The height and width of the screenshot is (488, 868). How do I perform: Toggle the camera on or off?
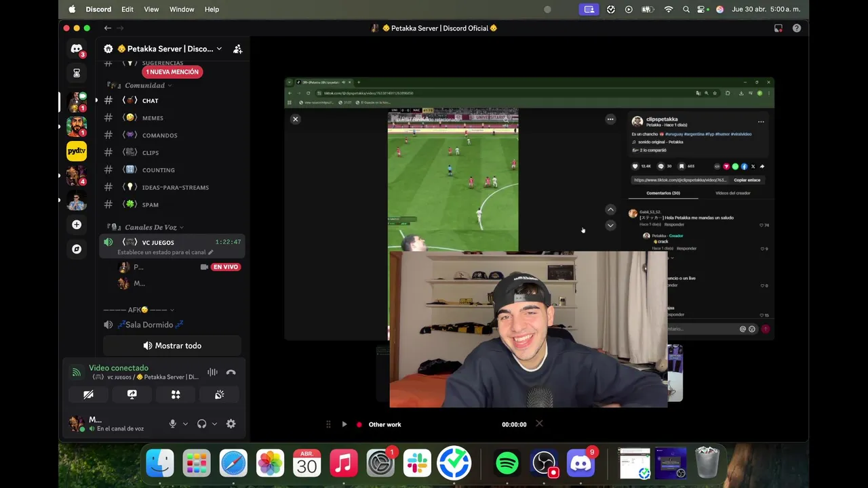pyautogui.click(x=89, y=394)
